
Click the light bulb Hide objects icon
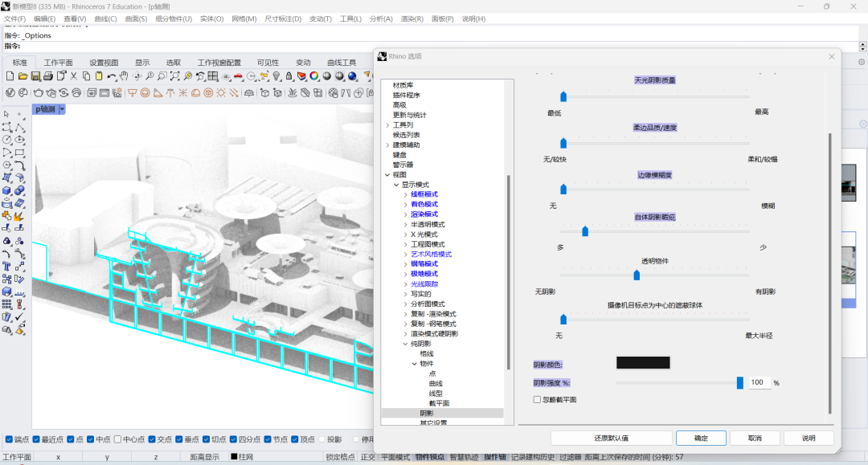(x=276, y=75)
